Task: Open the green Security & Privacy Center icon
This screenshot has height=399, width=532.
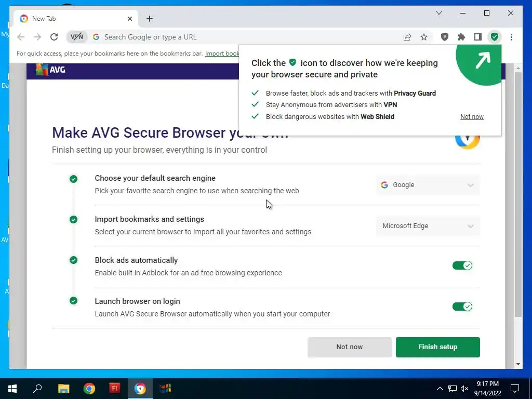Action: coord(495,37)
